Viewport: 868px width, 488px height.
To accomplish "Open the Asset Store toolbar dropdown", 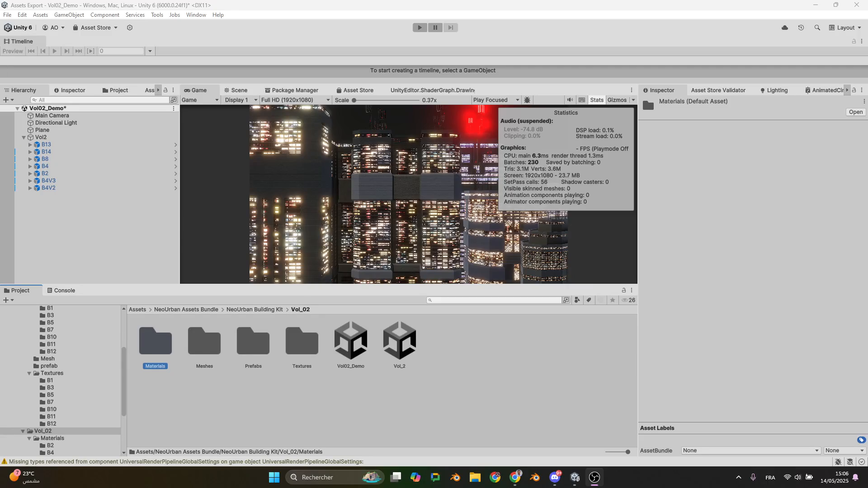I will pos(95,28).
